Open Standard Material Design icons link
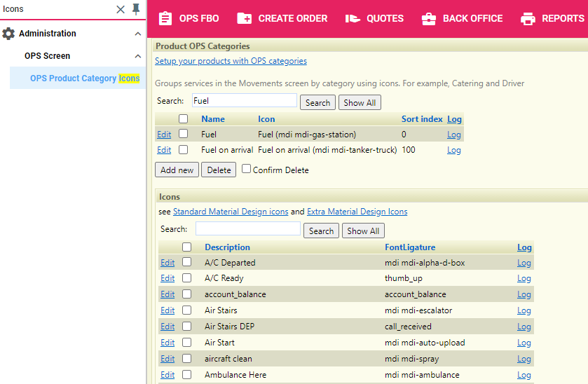This screenshot has width=588, height=384. (231, 212)
